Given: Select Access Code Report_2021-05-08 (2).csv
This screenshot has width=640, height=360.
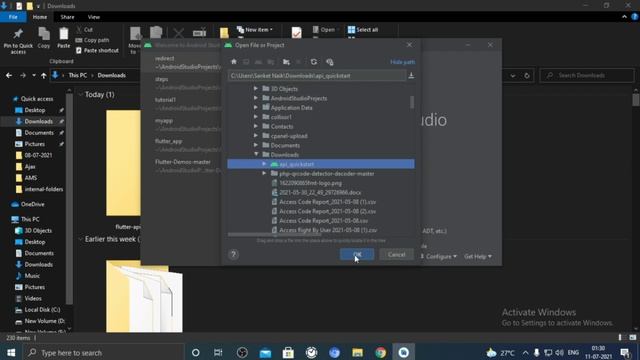Looking at the screenshot, I should click(x=328, y=211).
